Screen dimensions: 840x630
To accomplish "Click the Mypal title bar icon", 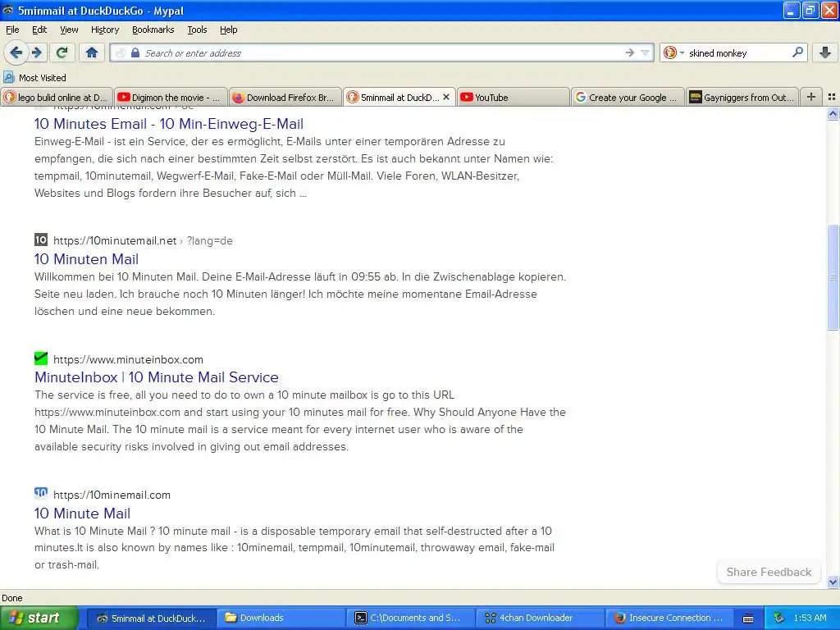I will click(8, 10).
